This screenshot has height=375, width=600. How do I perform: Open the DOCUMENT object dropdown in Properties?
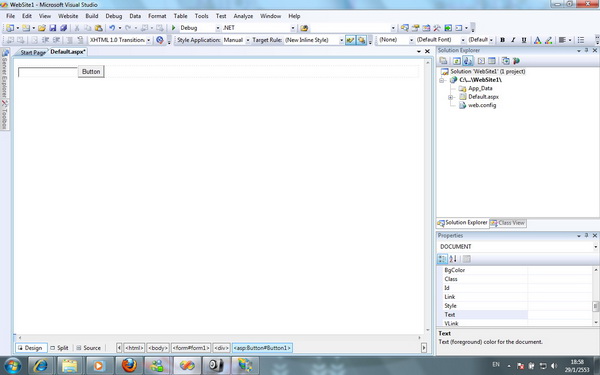(x=595, y=247)
